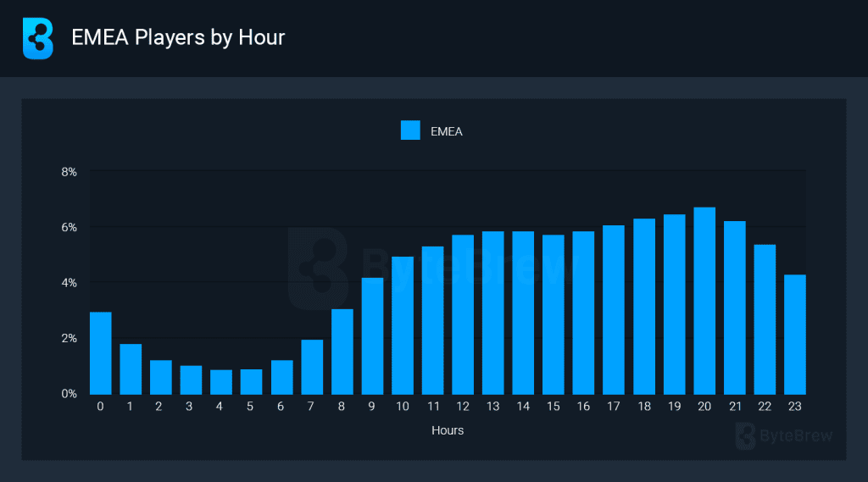Click the EMEA legend color swatch
This screenshot has height=482, width=868.
(x=410, y=130)
